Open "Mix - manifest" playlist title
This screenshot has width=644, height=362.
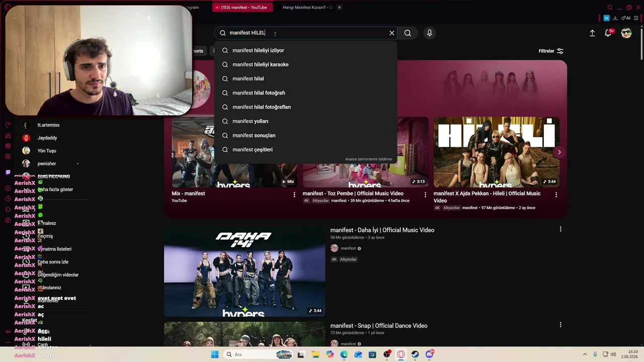pos(188,194)
